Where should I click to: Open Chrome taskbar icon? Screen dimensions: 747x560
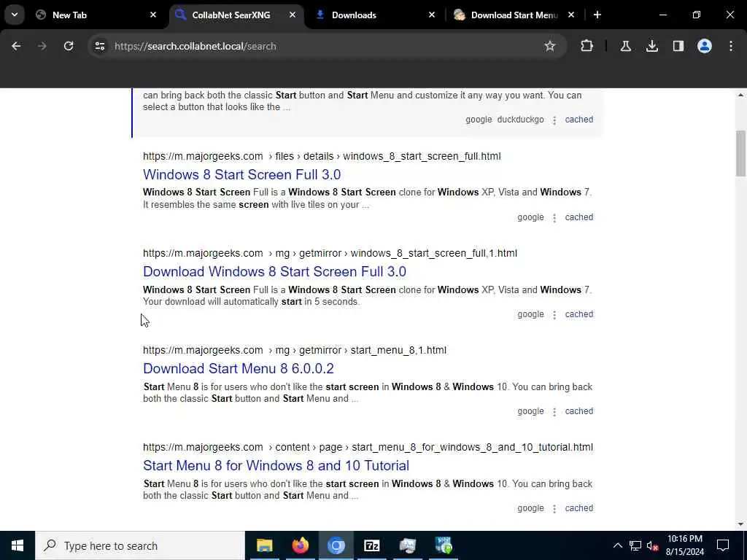[x=336, y=545]
